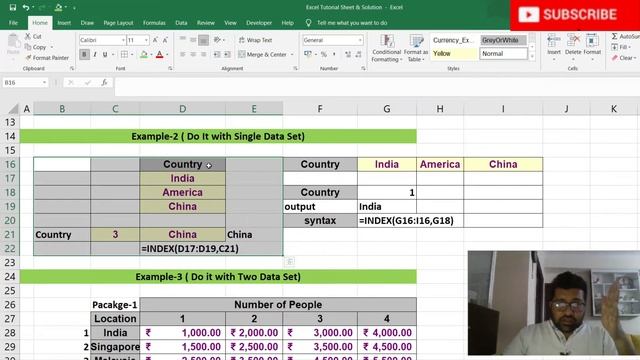Open the font name dropdown
640x360 pixels.
pos(123,40)
